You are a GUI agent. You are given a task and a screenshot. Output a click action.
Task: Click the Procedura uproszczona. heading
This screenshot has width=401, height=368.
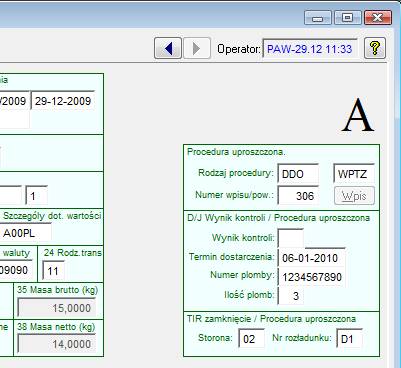pos(236,152)
